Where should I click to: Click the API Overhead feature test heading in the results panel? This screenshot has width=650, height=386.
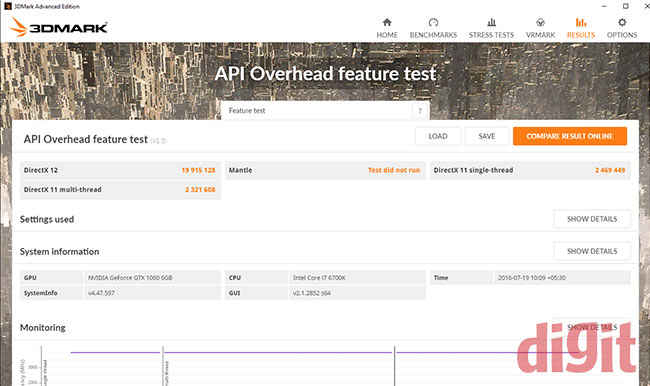click(85, 139)
